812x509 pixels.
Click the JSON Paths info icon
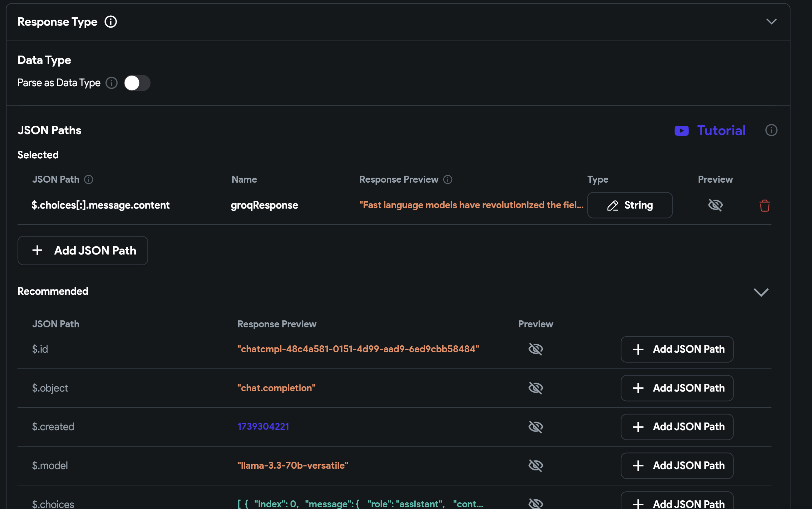[771, 130]
